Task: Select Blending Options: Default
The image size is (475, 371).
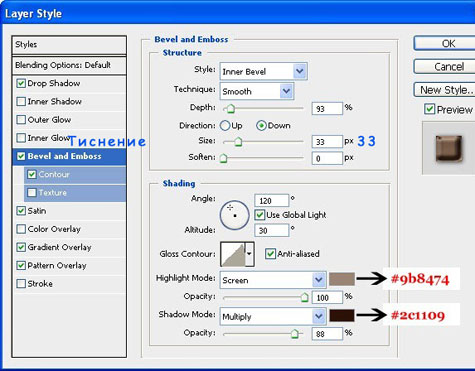Action: pyautogui.click(x=69, y=65)
